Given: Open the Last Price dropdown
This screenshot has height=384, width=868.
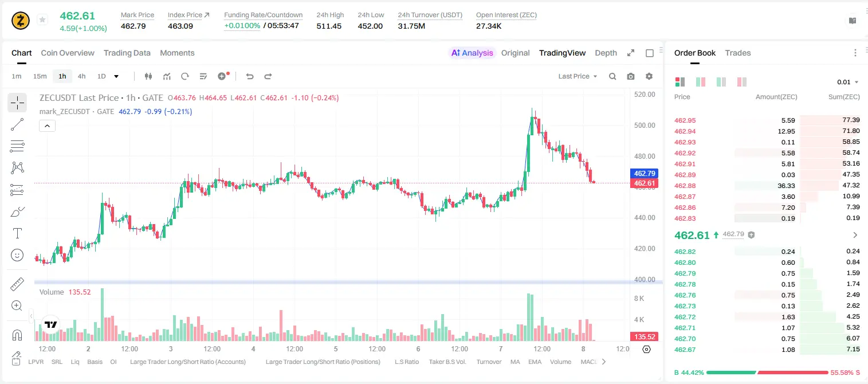Looking at the screenshot, I should click(x=578, y=76).
